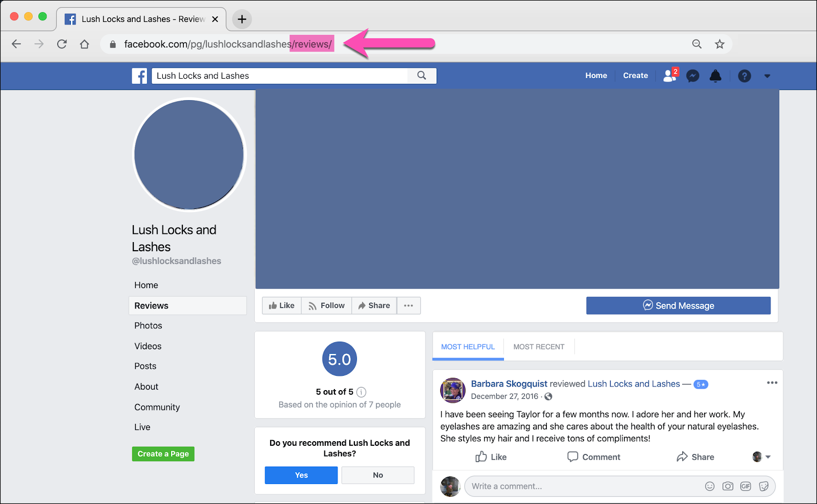Open Lush Locks and Lashes link in review
817x504 pixels.
[634, 383]
